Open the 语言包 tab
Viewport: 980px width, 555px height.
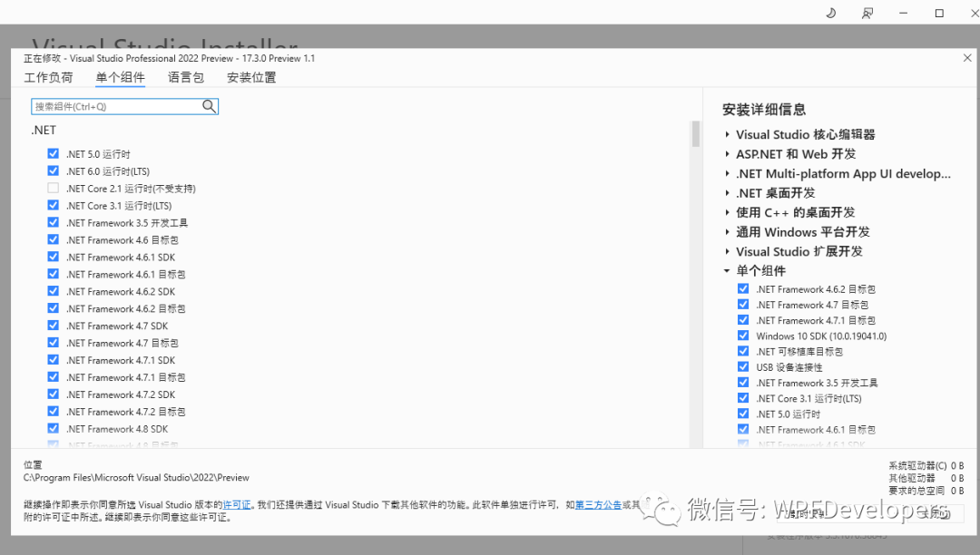point(186,77)
